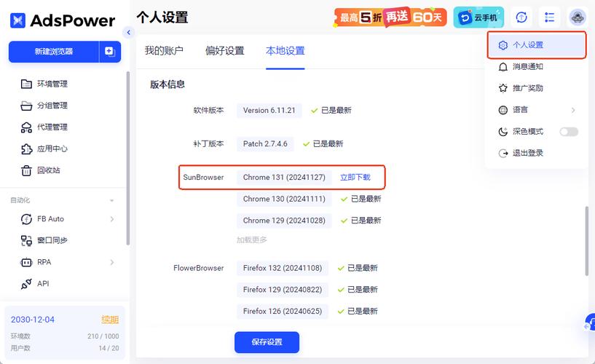The image size is (595, 364).
Task: Click the 代理管理 cloud icon
Action: [26, 127]
